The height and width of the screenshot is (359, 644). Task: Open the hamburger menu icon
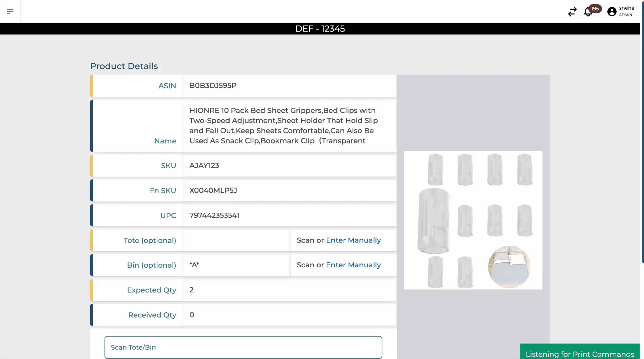pyautogui.click(x=10, y=11)
